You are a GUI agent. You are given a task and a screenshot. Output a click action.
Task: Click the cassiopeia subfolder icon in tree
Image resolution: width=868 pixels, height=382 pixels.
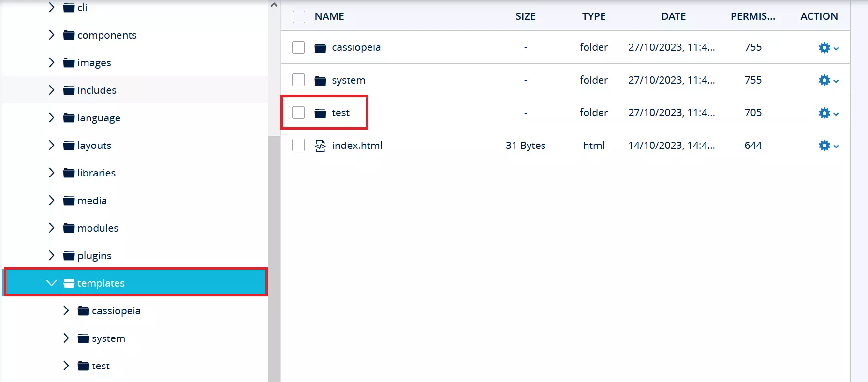click(84, 311)
